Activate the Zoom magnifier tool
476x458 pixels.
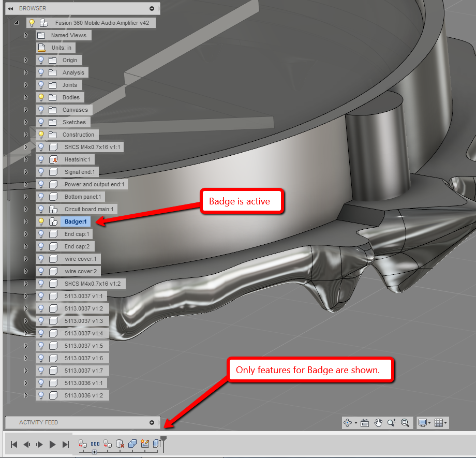tap(391, 422)
